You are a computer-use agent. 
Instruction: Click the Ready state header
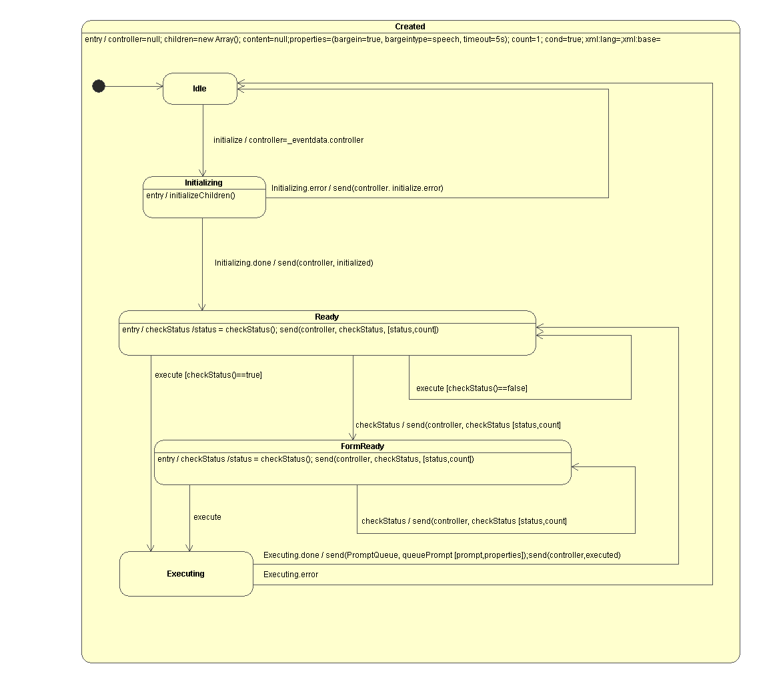tap(327, 317)
